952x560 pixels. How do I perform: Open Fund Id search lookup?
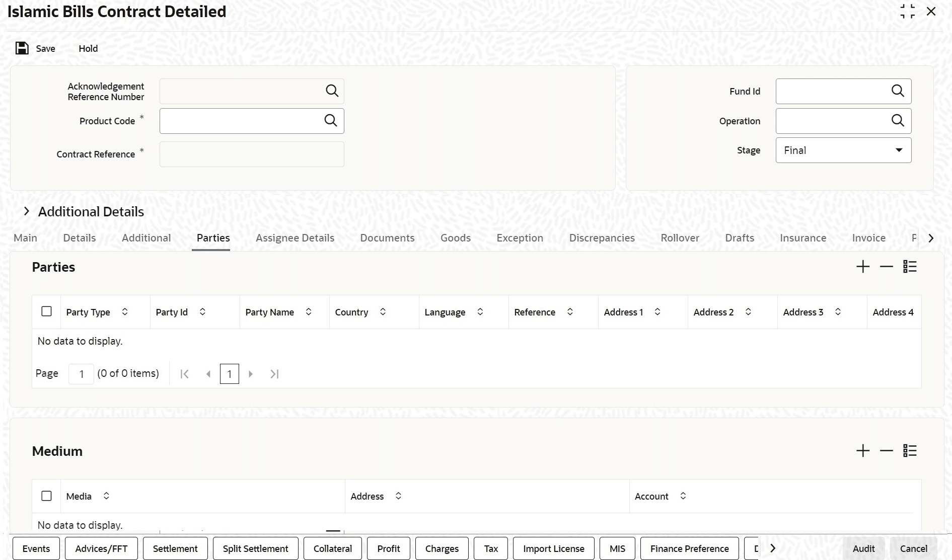(898, 91)
